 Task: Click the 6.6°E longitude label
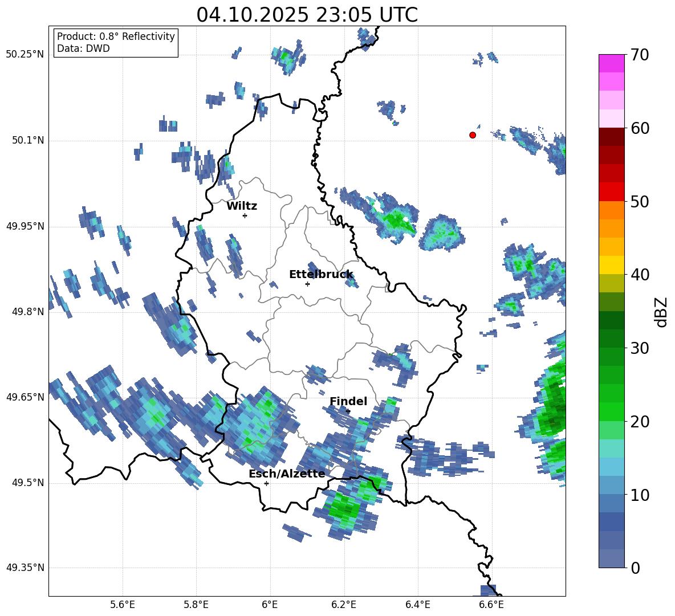point(491,605)
